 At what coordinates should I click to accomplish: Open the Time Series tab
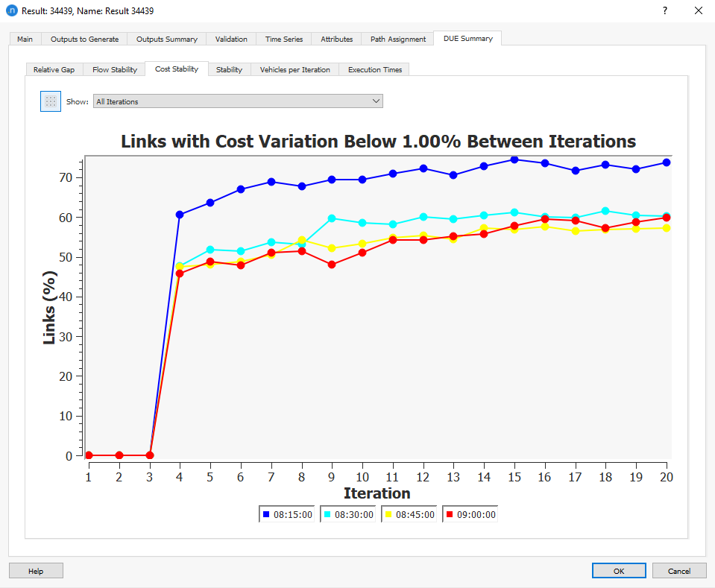tap(283, 38)
